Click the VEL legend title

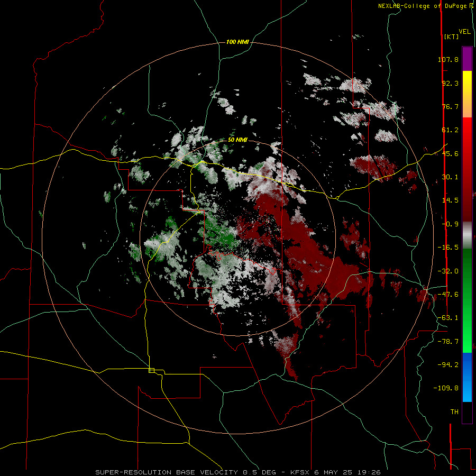point(464,32)
